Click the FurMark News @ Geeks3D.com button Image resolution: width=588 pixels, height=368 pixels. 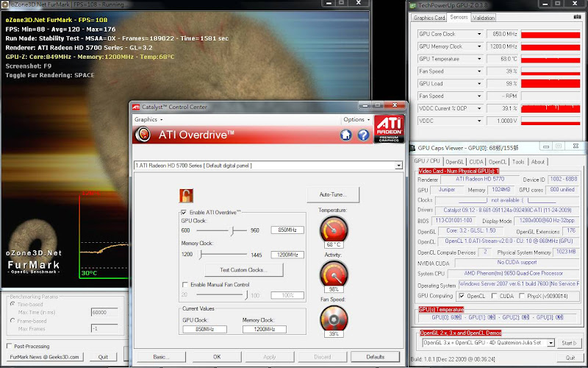tap(45, 357)
